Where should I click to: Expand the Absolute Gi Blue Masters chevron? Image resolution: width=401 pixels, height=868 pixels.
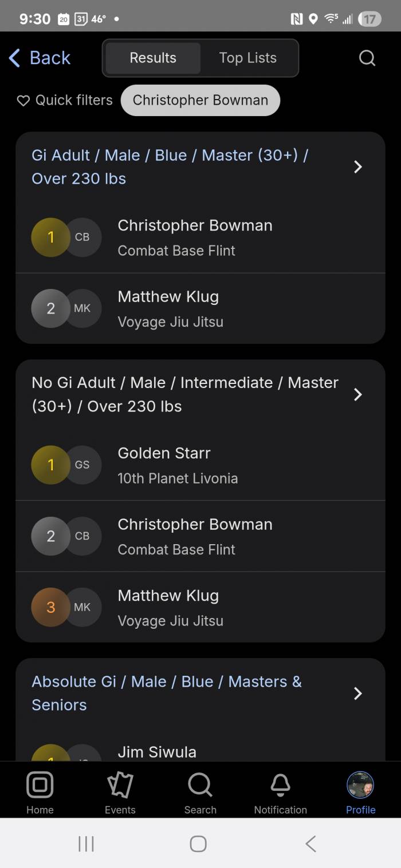358,693
